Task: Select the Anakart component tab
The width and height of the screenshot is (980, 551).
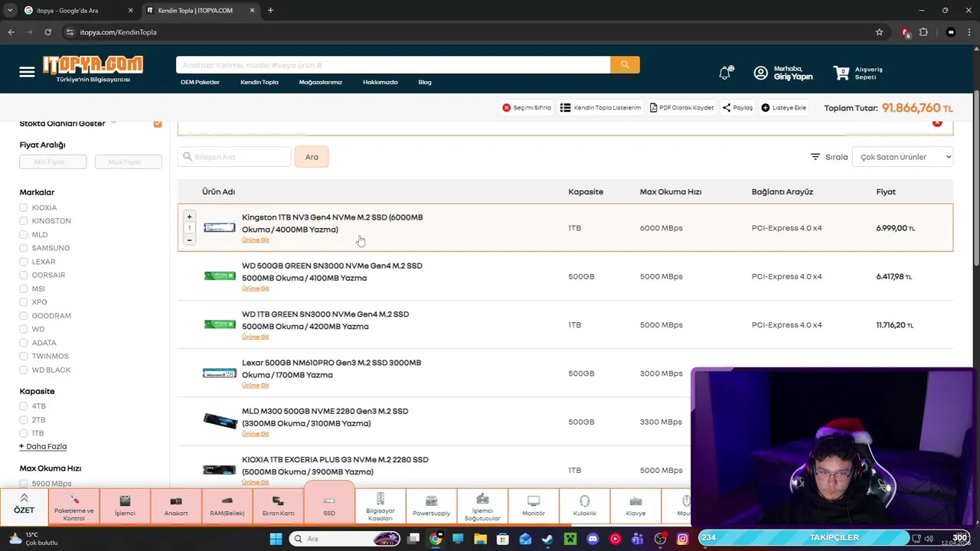Action: [176, 507]
